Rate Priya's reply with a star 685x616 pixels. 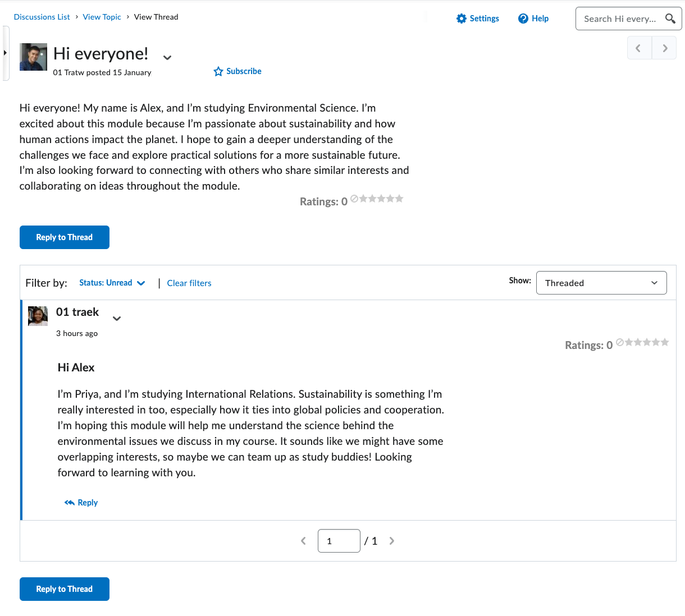(x=629, y=342)
